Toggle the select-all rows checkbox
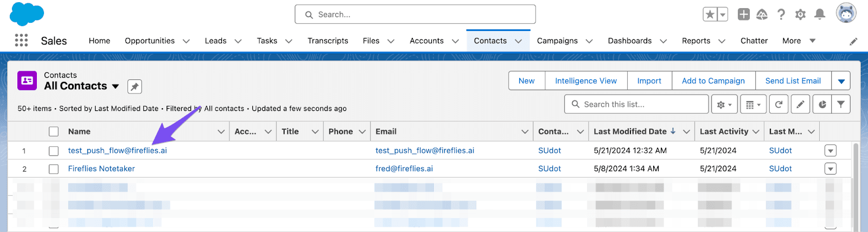Image resolution: width=868 pixels, height=232 pixels. (54, 131)
